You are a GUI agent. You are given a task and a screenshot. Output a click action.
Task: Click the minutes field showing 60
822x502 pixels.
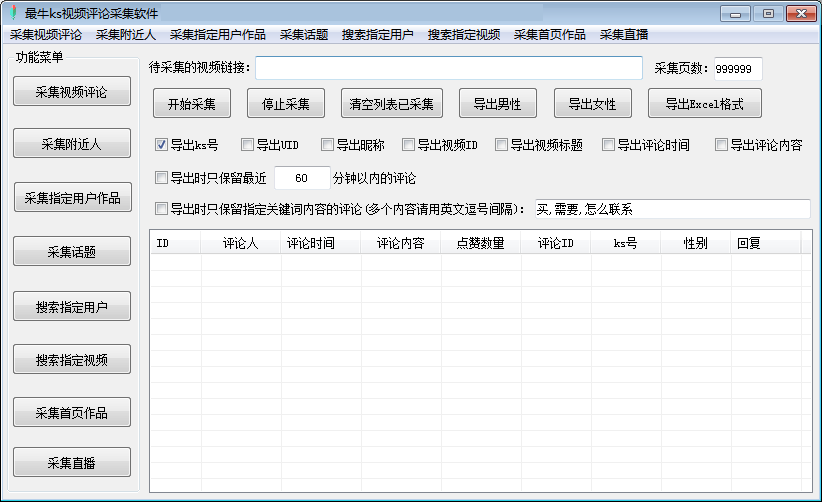click(302, 178)
